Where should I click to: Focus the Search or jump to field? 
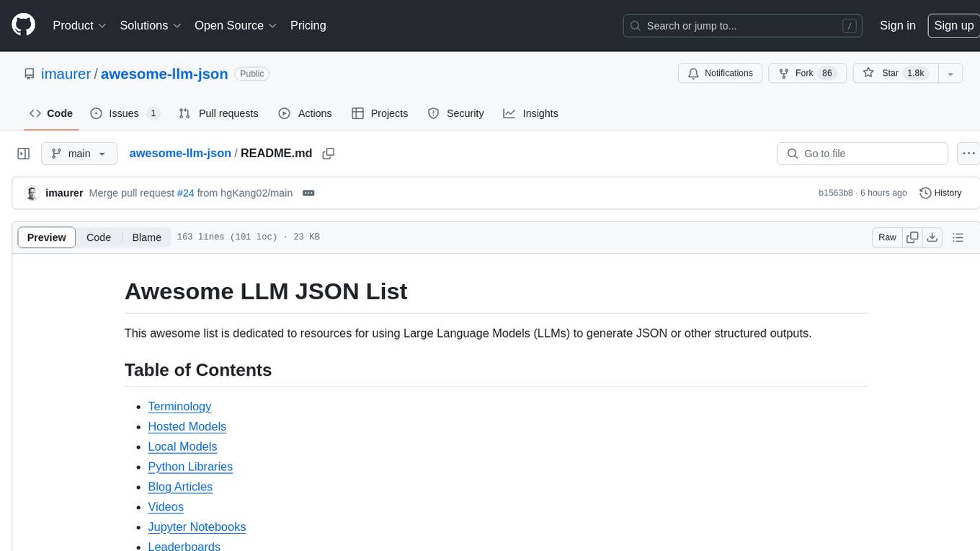tap(744, 25)
